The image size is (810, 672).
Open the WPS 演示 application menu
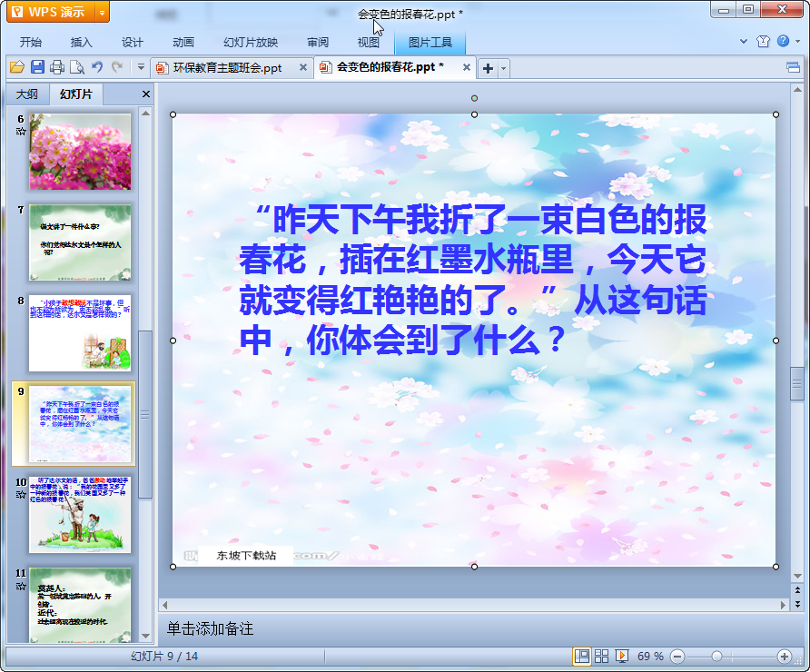click(x=51, y=12)
